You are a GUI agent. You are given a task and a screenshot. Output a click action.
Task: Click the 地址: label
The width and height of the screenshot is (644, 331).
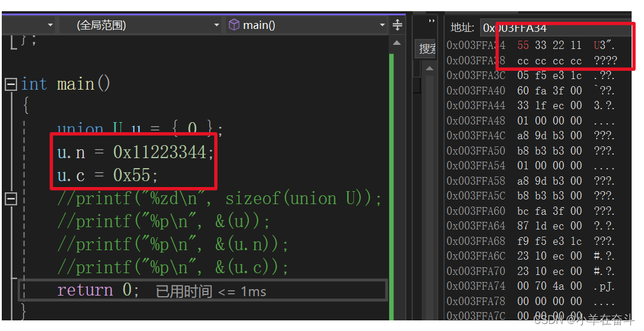click(x=462, y=28)
